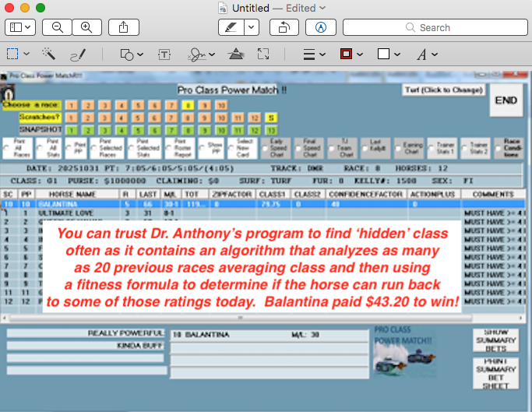Toggle the Markup toolbar icon
This screenshot has width=532, height=412.
coord(320,27)
